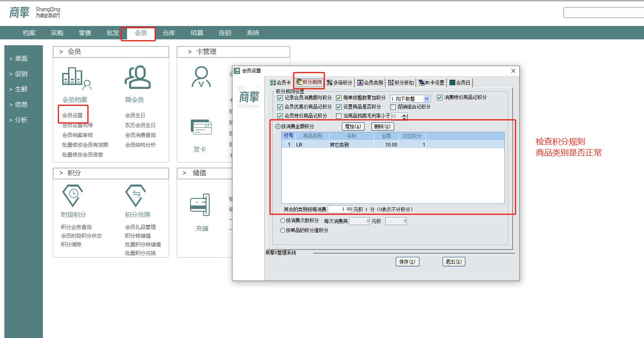Expand 信息 in the left sidebar
The image size is (644, 338).
click(x=18, y=105)
